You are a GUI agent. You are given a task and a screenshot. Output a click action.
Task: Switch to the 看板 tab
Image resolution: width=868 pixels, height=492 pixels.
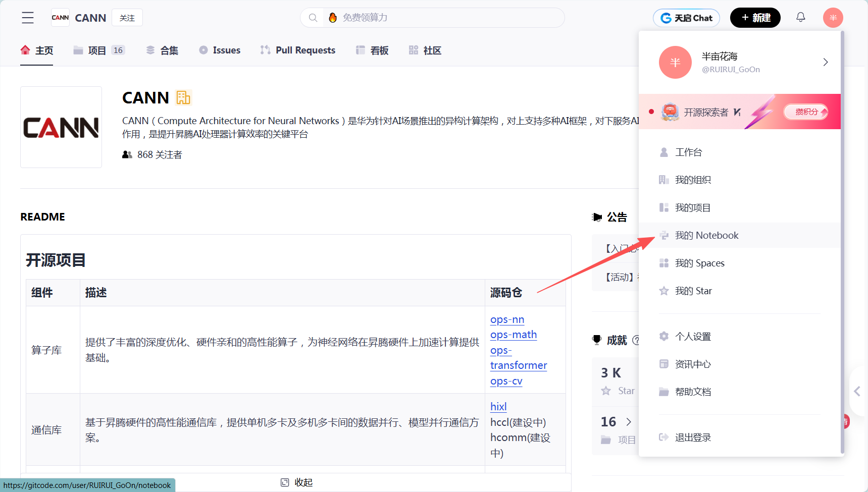point(372,50)
